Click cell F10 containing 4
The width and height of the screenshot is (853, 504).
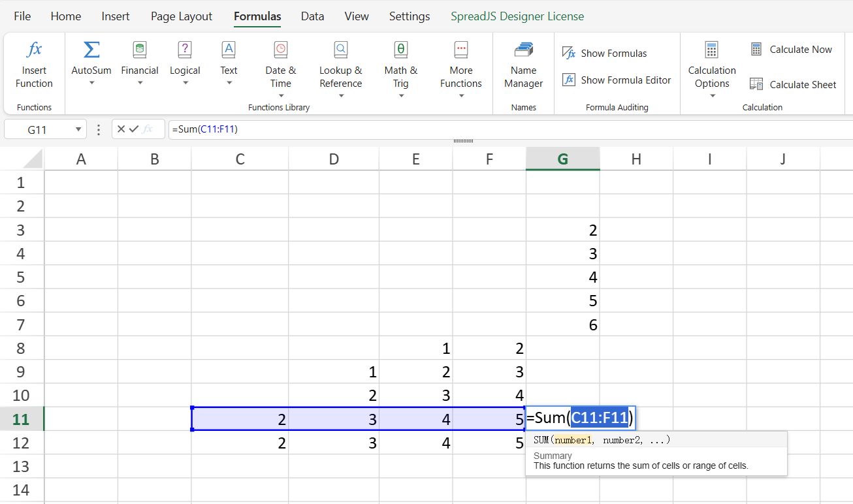[x=489, y=395]
